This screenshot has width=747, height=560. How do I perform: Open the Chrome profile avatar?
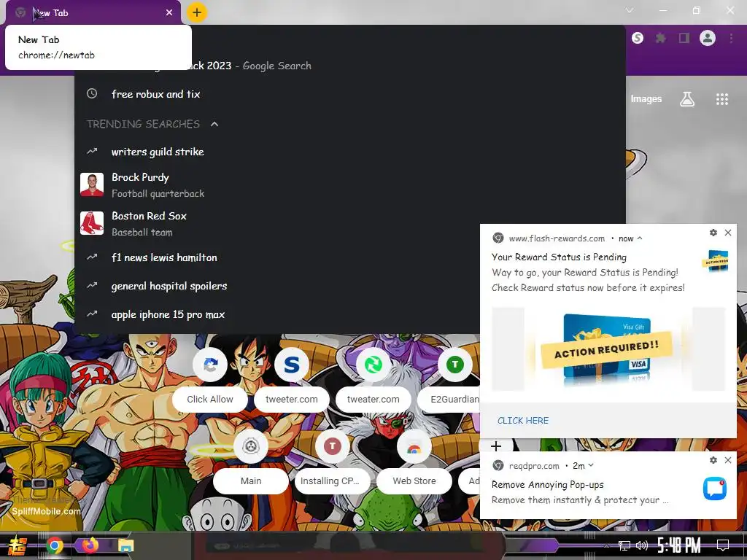click(x=708, y=38)
